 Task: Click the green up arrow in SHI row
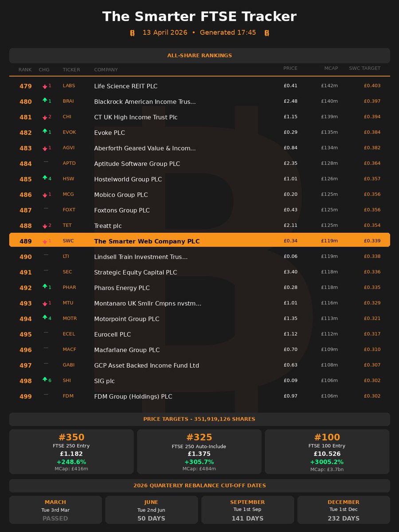click(x=45, y=380)
